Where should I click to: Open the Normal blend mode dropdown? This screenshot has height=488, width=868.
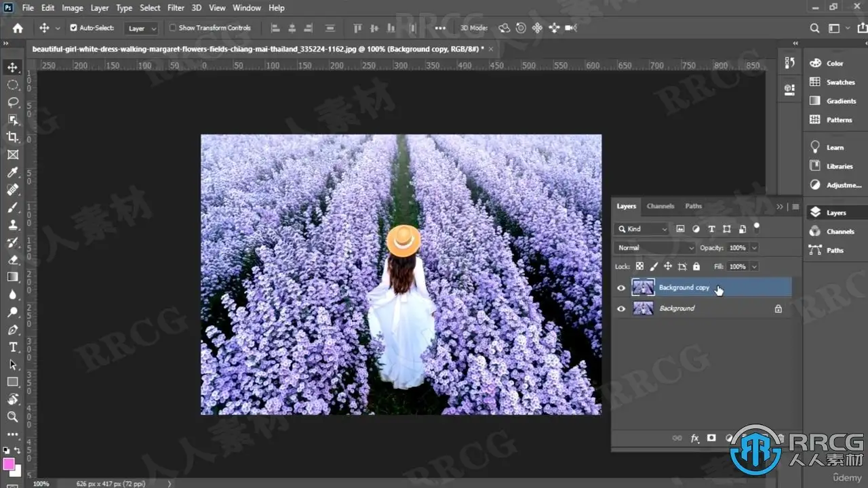click(655, 248)
